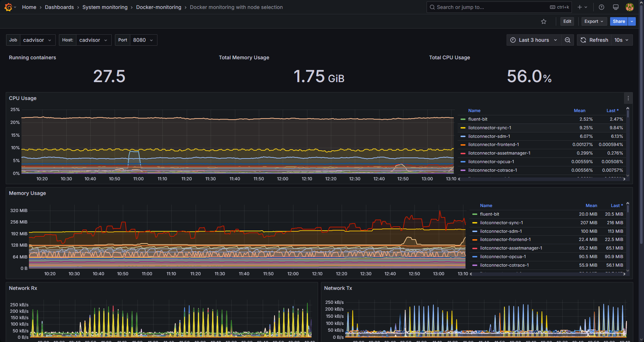Image resolution: width=644 pixels, height=342 pixels.
Task: Star this dashboard as favorite
Action: coord(544,21)
